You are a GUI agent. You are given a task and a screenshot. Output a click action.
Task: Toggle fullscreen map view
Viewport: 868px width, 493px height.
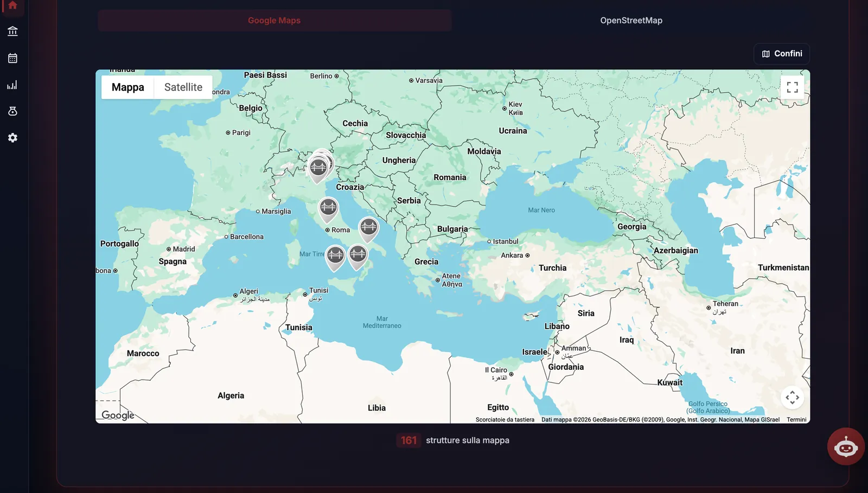tap(792, 87)
